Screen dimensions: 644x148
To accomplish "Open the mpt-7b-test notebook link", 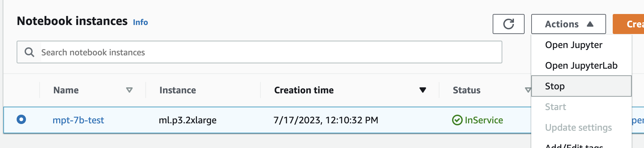I will (78, 120).
